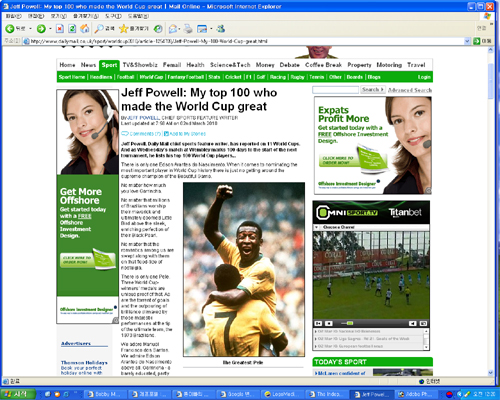This screenshot has width=500, height=400.
Task: Select the Sport navigation tab
Action: pos(109,65)
